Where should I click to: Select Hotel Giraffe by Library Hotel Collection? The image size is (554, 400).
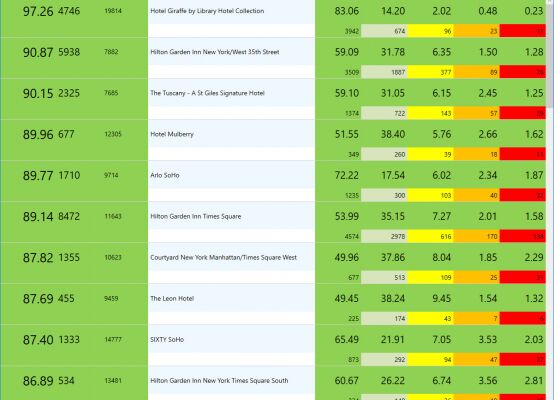[207, 11]
